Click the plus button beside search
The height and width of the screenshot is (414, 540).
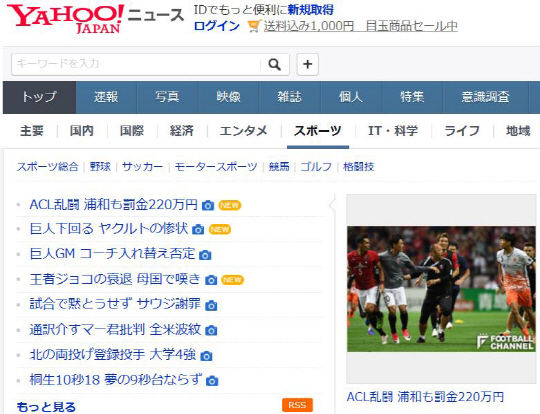308,64
